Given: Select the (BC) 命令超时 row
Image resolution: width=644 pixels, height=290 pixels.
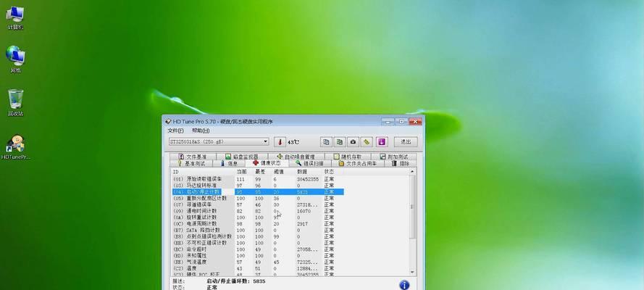Looking at the screenshot, I should coord(257,249).
